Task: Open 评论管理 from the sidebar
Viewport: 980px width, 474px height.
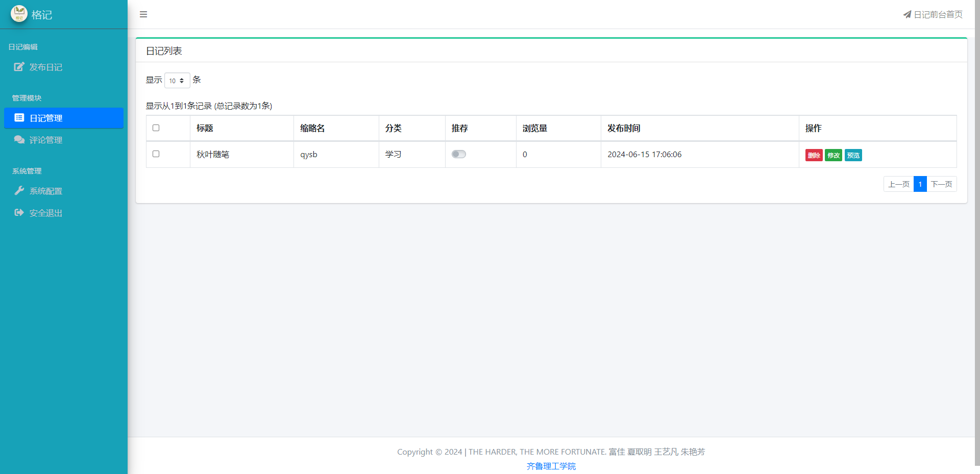Action: [x=46, y=140]
